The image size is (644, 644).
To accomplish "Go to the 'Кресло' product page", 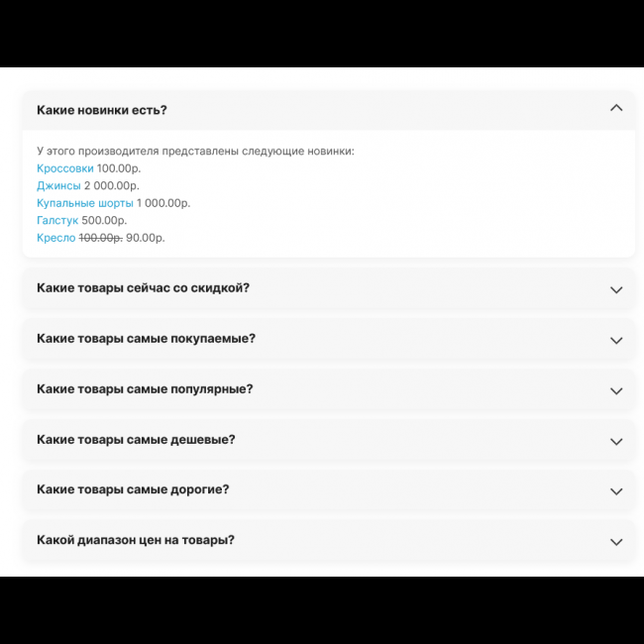I will tap(55, 238).
